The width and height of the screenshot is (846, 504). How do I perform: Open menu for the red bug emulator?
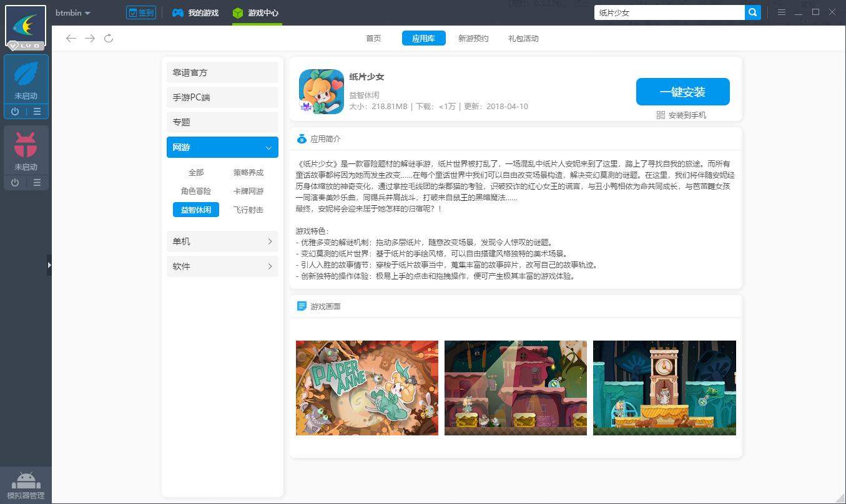tap(37, 183)
